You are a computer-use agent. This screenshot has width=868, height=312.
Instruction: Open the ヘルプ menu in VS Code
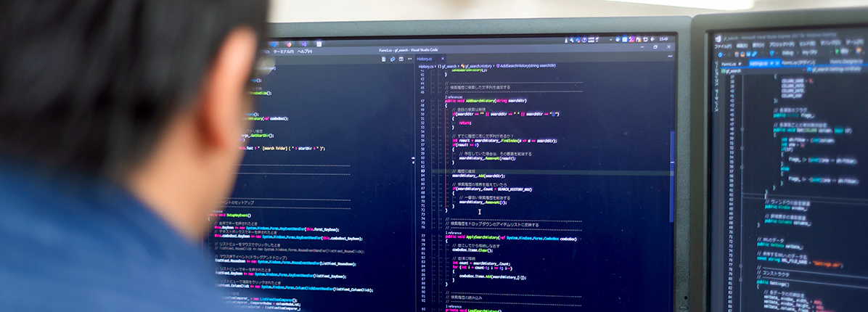click(x=305, y=52)
